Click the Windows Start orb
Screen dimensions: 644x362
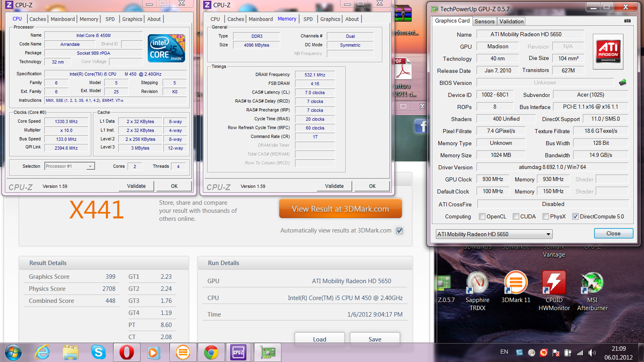coord(13,353)
